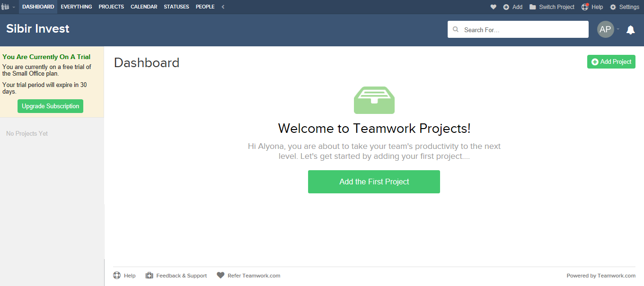
Task: Click 'You Are Currently On A Trial' heading
Action: (x=46, y=57)
